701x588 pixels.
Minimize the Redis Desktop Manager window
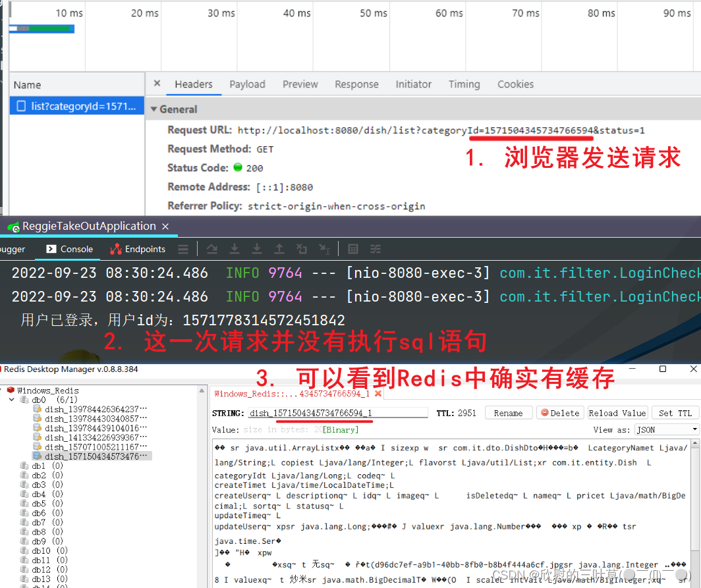632,369
